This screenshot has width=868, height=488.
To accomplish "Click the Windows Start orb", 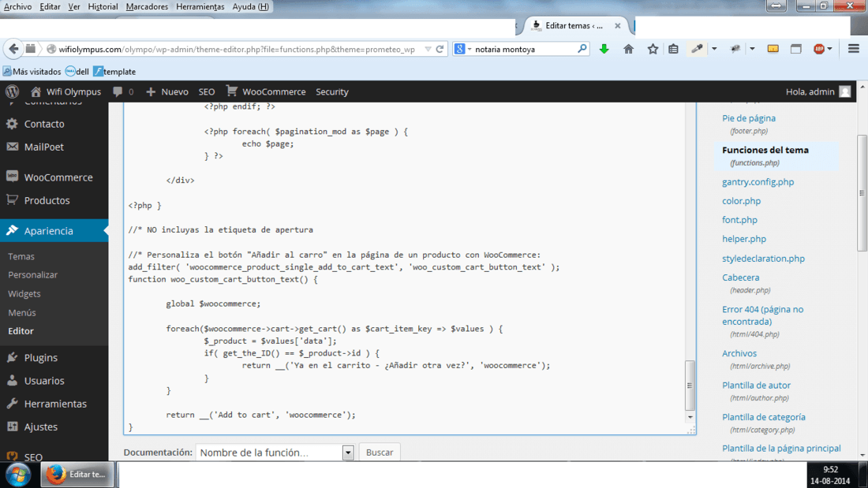I will [x=17, y=475].
